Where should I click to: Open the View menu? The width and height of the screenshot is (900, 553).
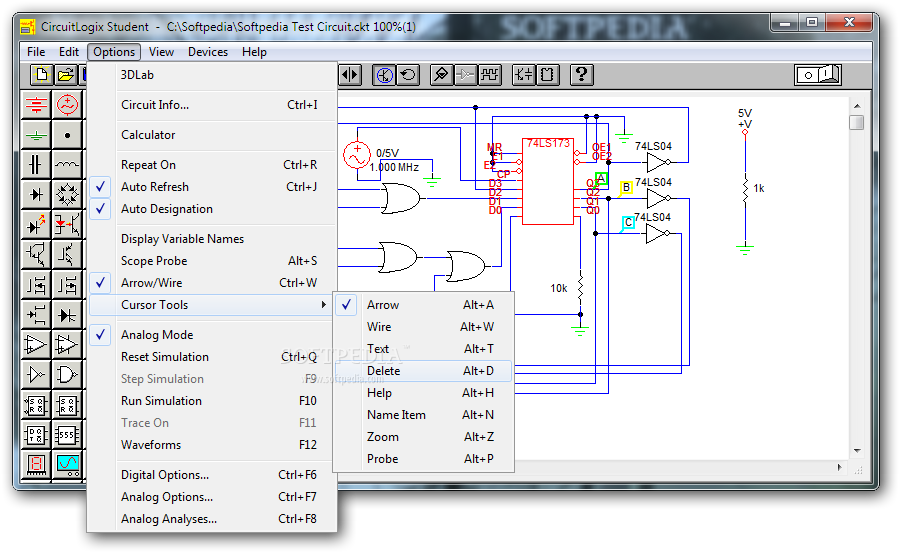(161, 52)
